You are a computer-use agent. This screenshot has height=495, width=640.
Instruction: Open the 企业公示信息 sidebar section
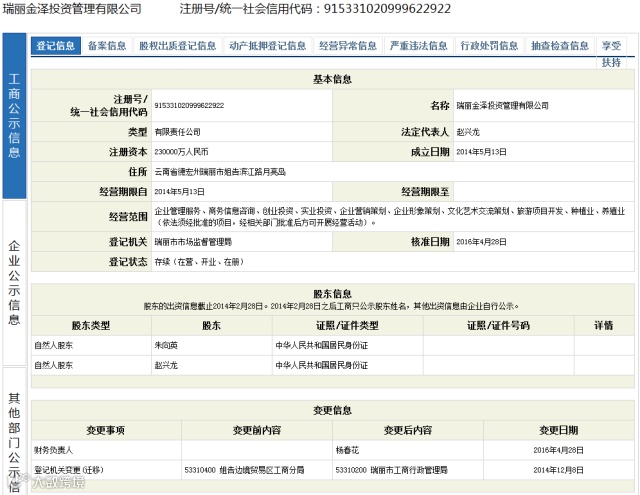pyautogui.click(x=14, y=283)
